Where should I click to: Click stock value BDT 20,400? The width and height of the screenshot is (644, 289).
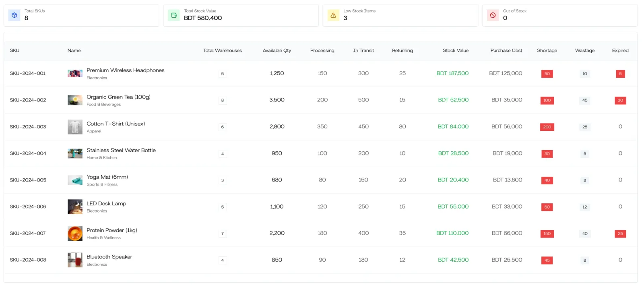(x=453, y=180)
